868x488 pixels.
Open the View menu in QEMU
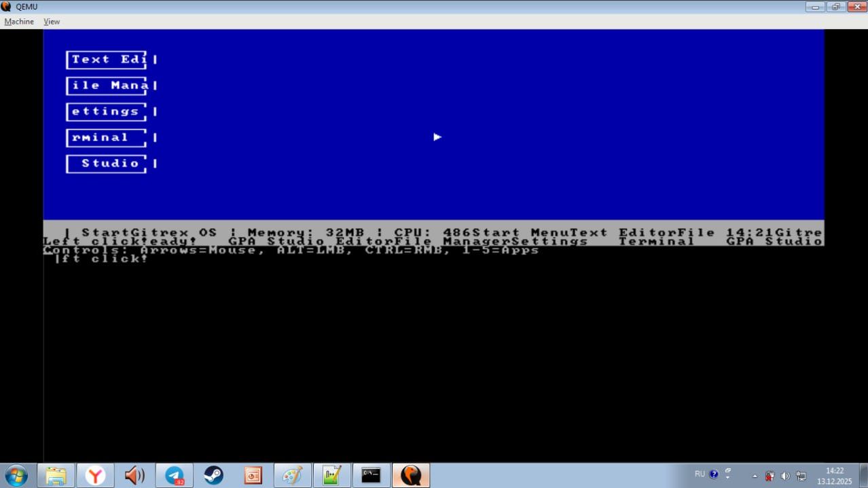click(x=52, y=22)
